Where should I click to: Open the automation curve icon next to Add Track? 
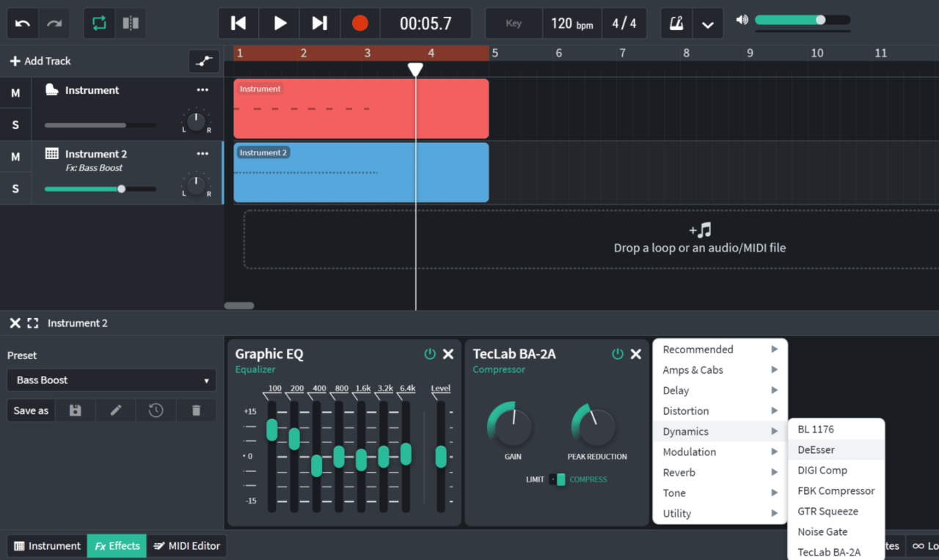(x=204, y=62)
